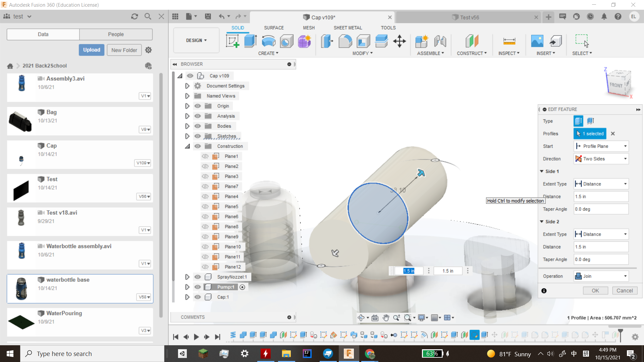The width and height of the screenshot is (644, 362).
Task: Toggle visibility of the Origin folder
Action: (198, 106)
